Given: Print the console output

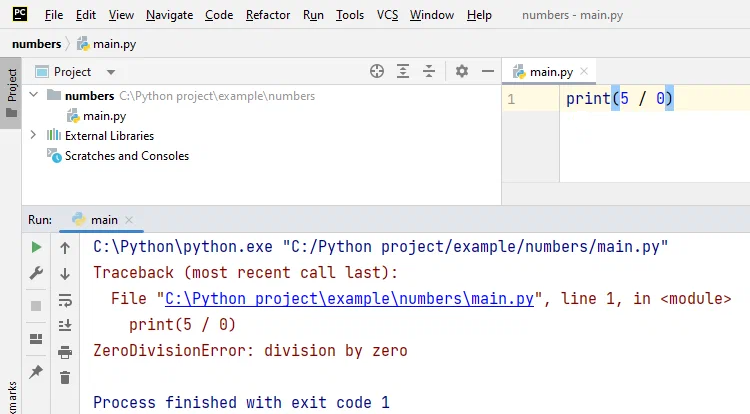Looking at the screenshot, I should tap(65, 351).
